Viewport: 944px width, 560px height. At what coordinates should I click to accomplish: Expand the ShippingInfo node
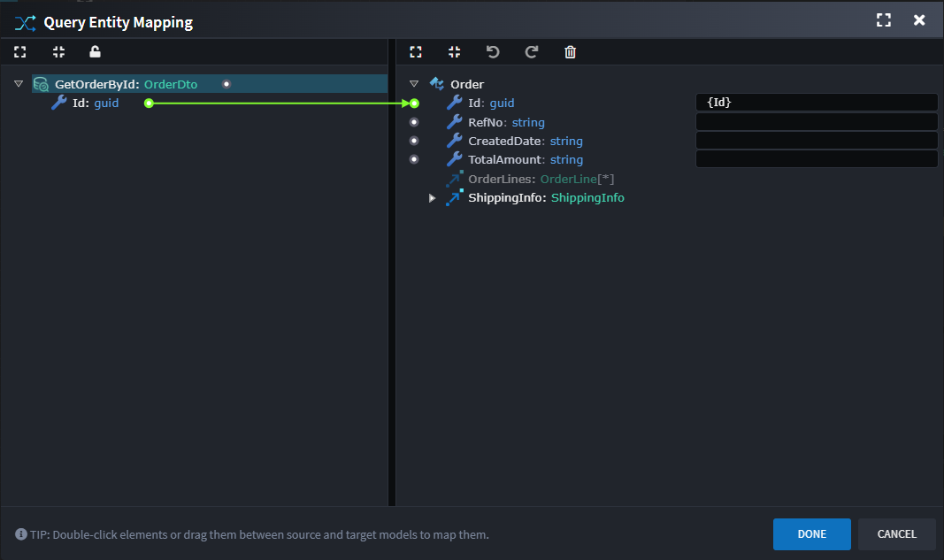[x=432, y=197]
